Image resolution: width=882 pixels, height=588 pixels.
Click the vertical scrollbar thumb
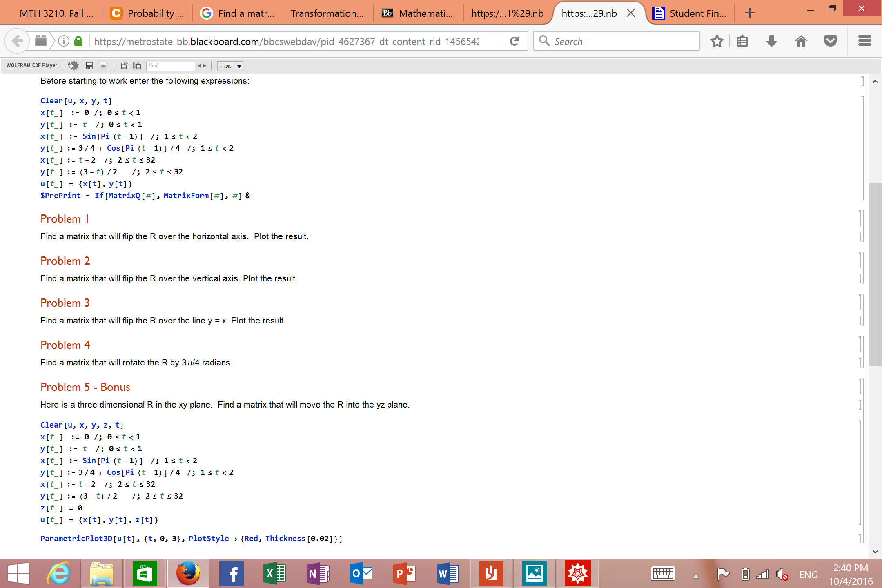[875, 274]
